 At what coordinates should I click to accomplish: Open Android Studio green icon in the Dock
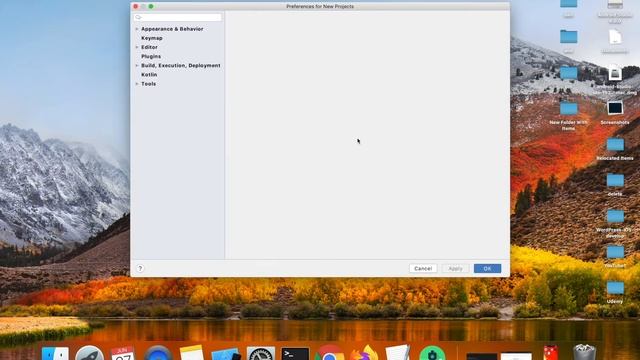coord(432,353)
